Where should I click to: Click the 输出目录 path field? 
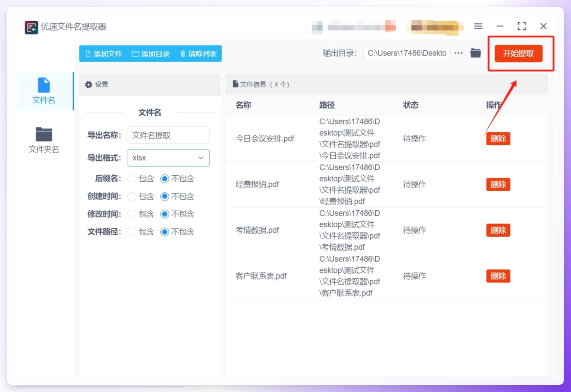click(407, 53)
